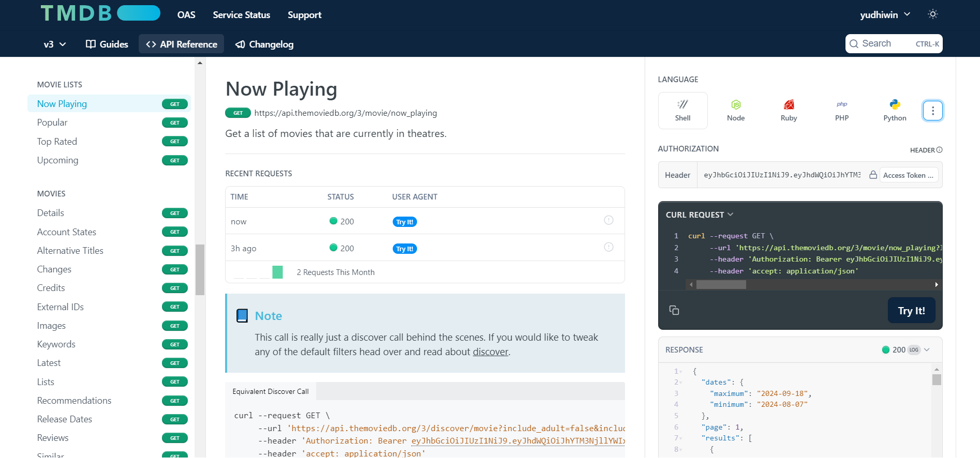Viewport: 980px width, 458px height.
Task: Open Alternative Titles in sidebar
Action: click(x=109, y=251)
